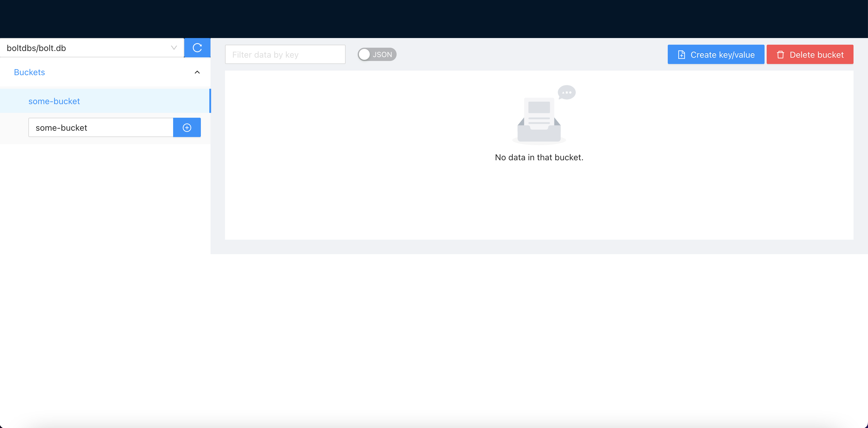The image size is (868, 428).
Task: Click the database selector's down arrow
Action: pos(174,48)
